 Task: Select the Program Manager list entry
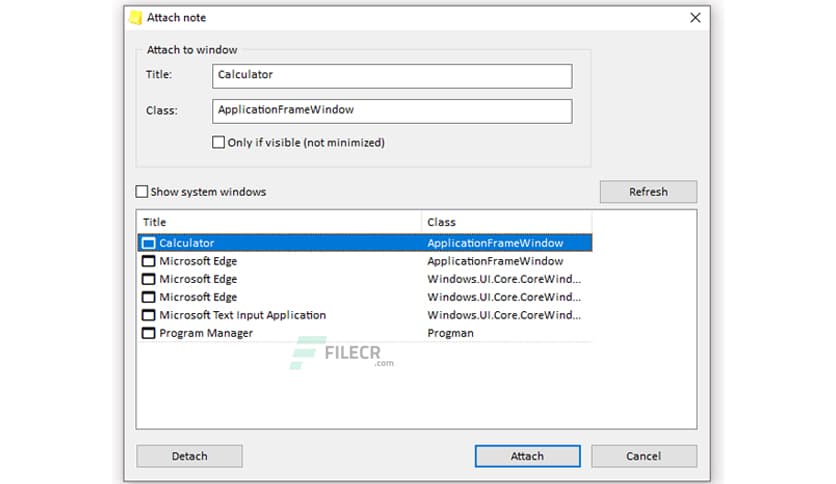pyautogui.click(x=206, y=333)
